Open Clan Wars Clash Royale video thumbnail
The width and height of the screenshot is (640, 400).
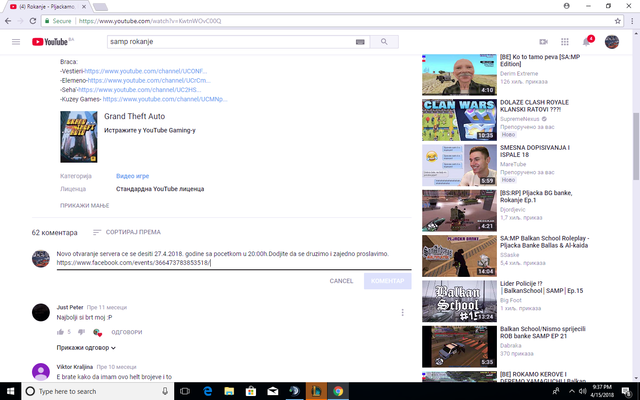pos(459,120)
